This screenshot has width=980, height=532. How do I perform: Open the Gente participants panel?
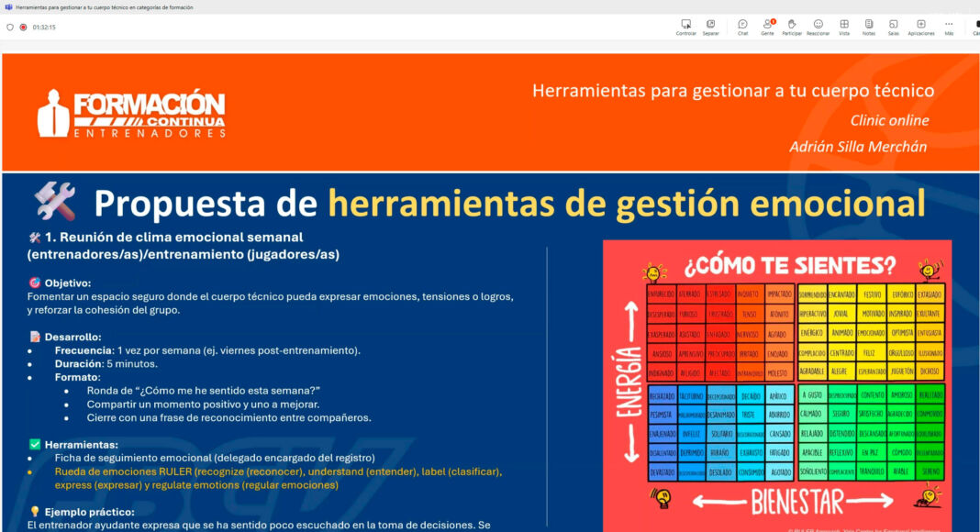pos(767,27)
